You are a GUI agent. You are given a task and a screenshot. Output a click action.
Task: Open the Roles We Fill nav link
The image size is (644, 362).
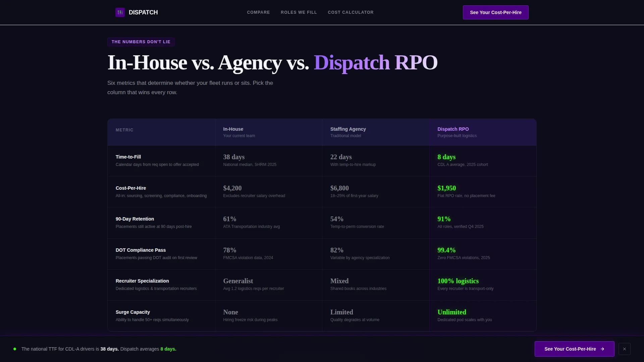pos(299,12)
